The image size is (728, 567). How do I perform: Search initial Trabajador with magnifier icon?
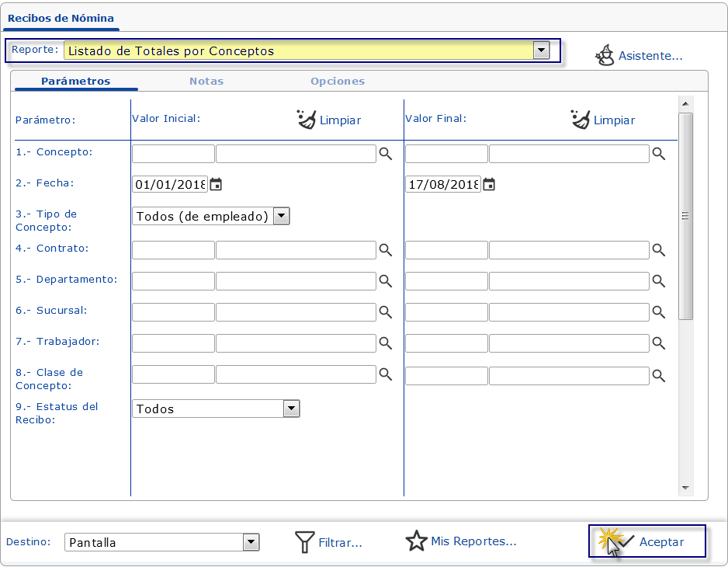click(x=385, y=343)
